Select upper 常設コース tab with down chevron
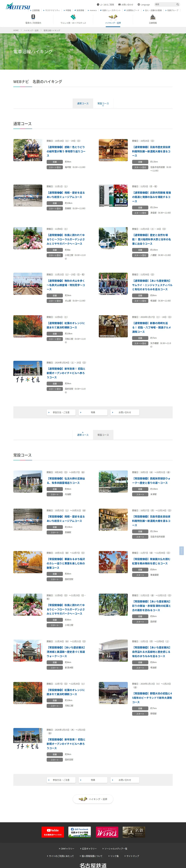This screenshot has width=186, height=868. 103,103
